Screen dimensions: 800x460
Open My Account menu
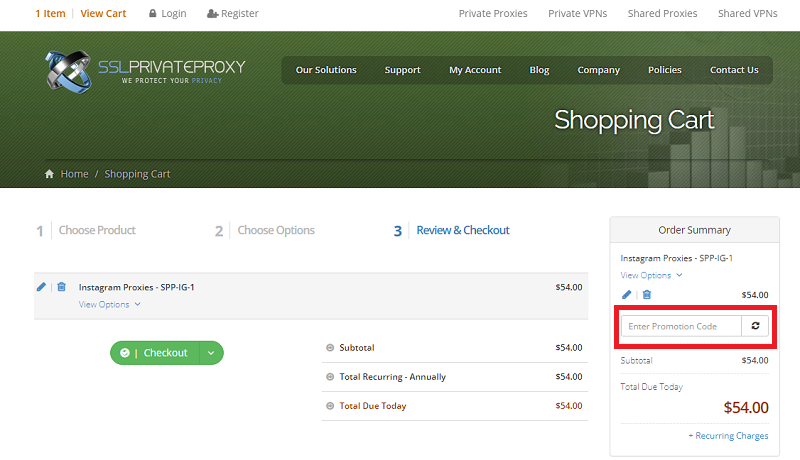coord(475,70)
